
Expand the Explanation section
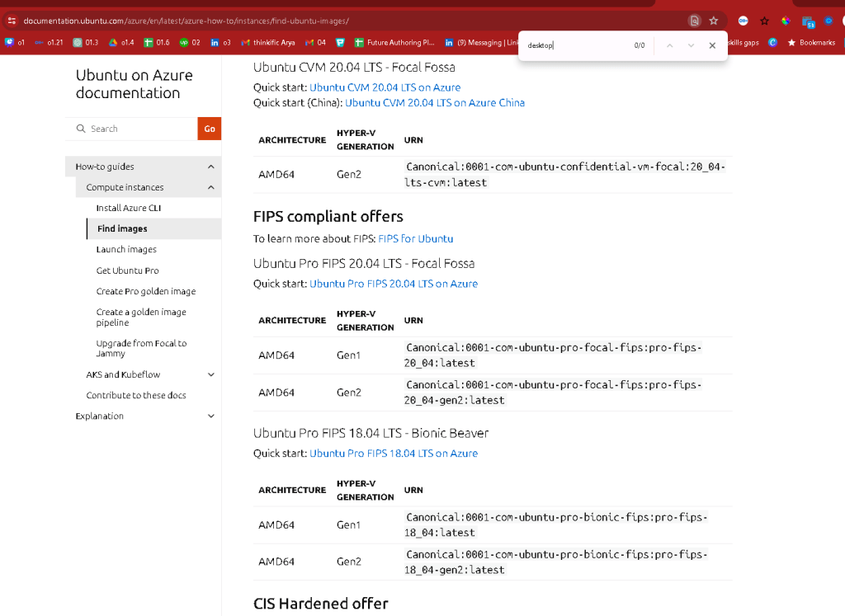[211, 416]
